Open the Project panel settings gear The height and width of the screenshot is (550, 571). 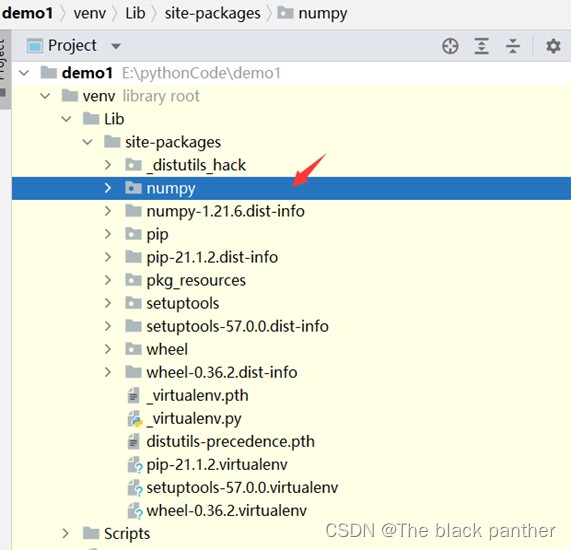(553, 46)
